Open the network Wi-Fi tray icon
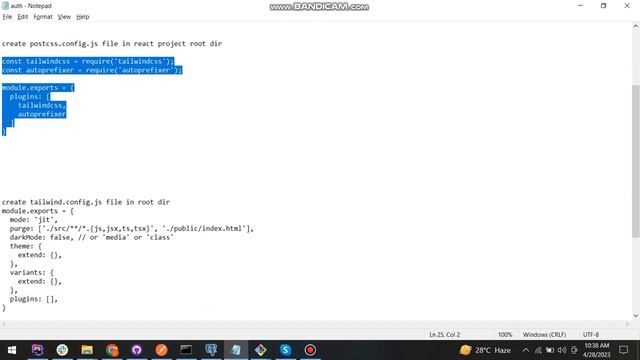This screenshot has width=640, height=360. (x=538, y=350)
